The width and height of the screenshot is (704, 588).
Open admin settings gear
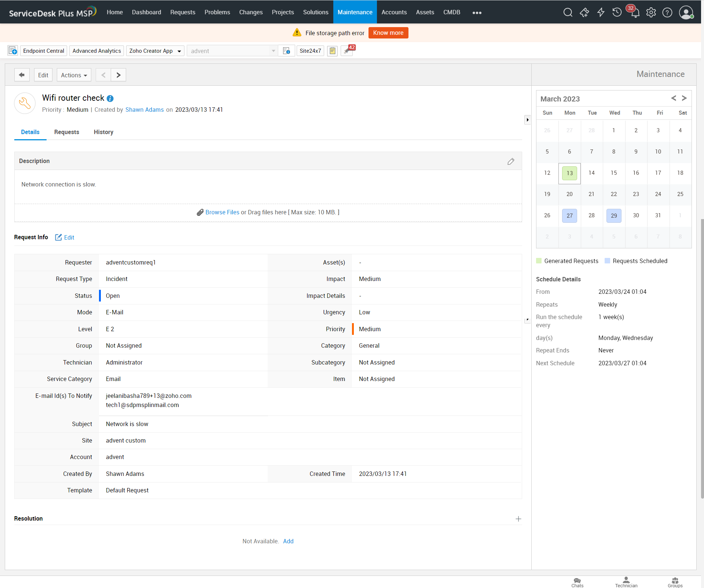(x=651, y=12)
